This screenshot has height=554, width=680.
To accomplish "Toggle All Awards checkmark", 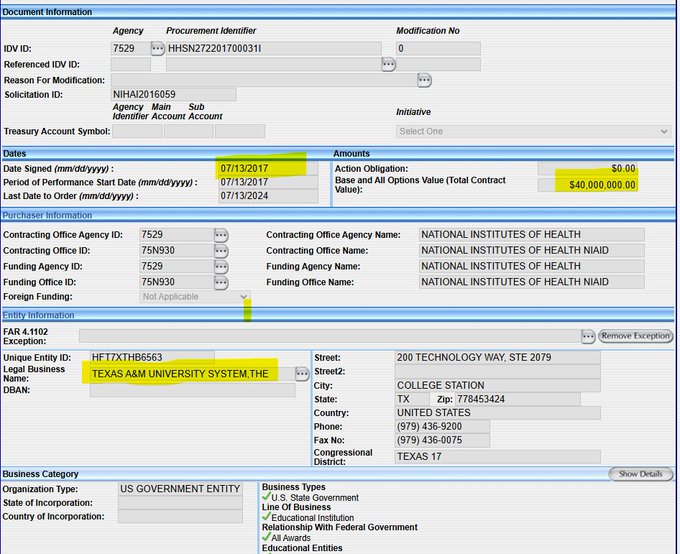I will 266,538.
